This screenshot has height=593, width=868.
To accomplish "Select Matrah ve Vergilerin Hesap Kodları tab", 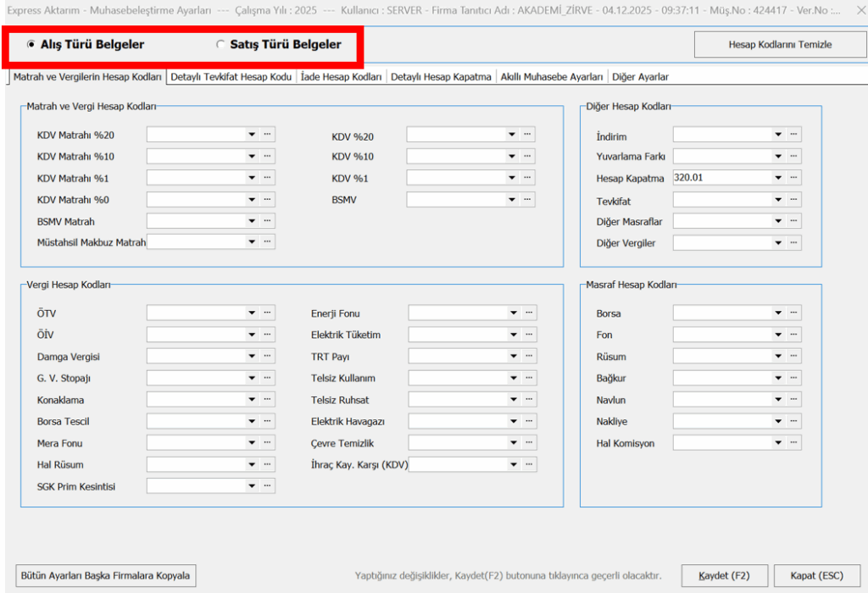I will tap(87, 77).
